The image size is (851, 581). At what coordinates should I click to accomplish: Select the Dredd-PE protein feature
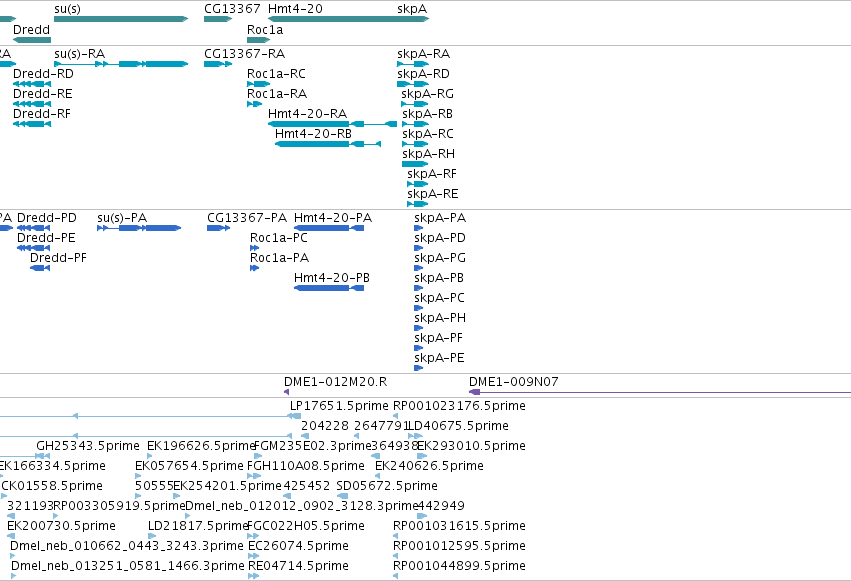pos(34,248)
